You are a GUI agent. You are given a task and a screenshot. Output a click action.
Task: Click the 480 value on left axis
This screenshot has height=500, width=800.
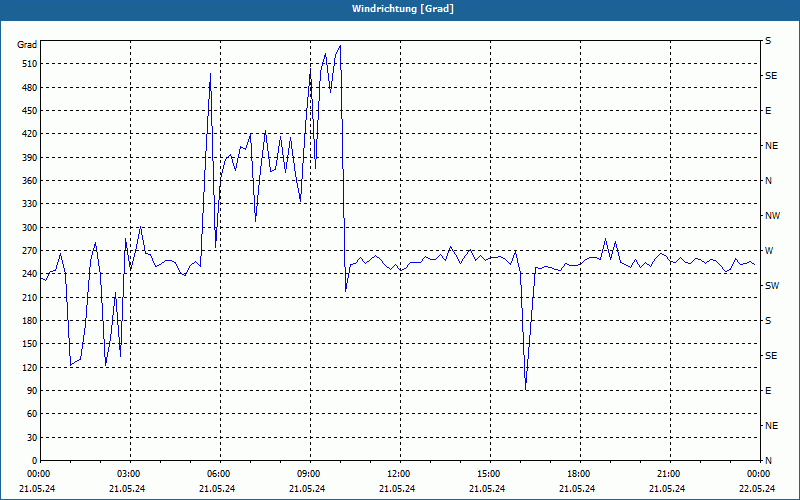pyautogui.click(x=29, y=88)
